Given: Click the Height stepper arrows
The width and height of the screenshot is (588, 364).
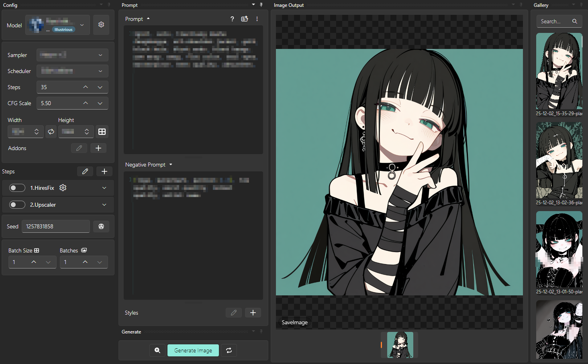Looking at the screenshot, I should (x=87, y=132).
